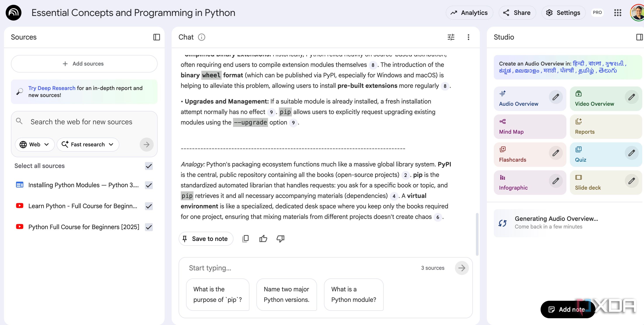Image resolution: width=644 pixels, height=325 pixels.
Task: Focus 'Search the web for new sources' field
Action: tap(81, 122)
